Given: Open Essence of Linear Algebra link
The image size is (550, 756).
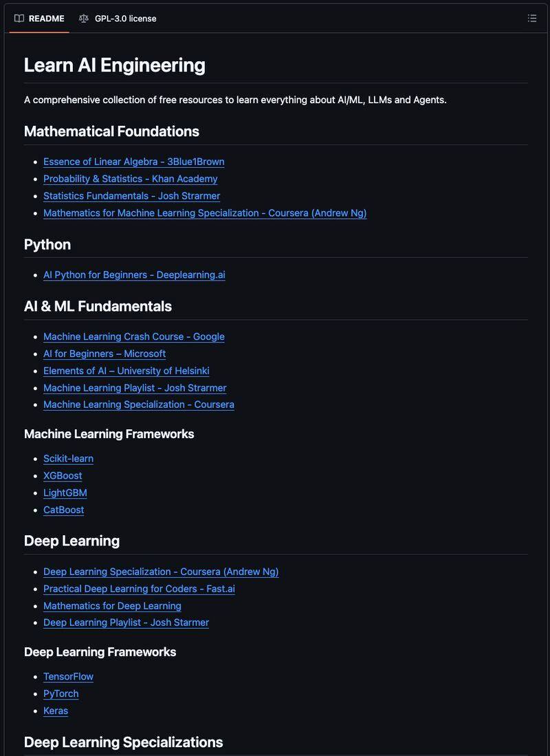Looking at the screenshot, I should (x=133, y=162).
